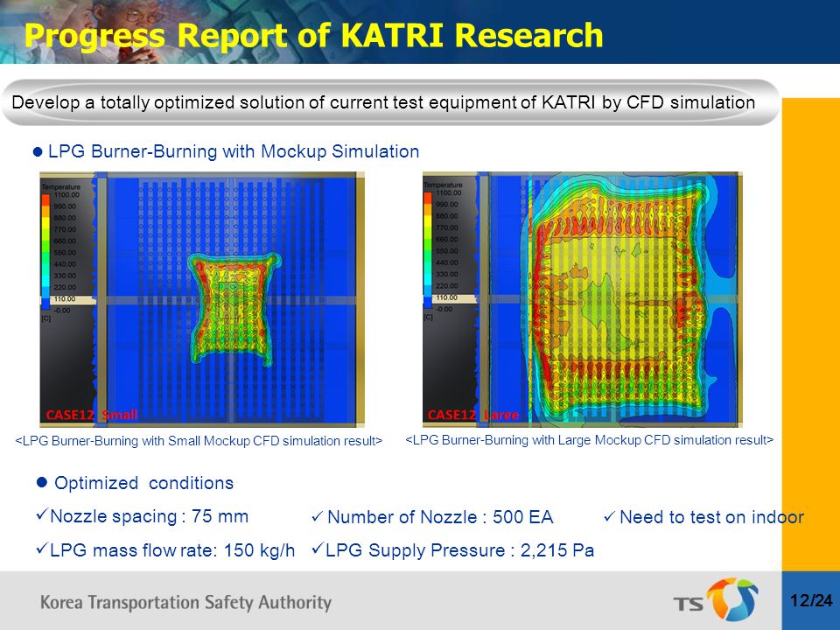Image resolution: width=840 pixels, height=630 pixels.
Task: Select the Large Mockup CFD simulation result caption
Action: pyautogui.click(x=589, y=440)
